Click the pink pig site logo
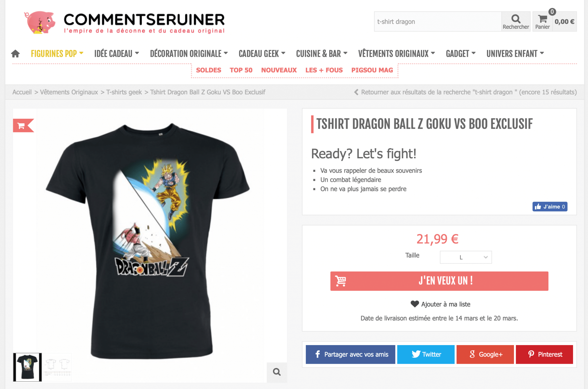The image size is (588, 389). [40, 22]
